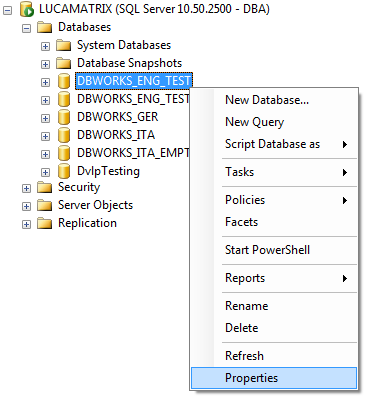Click the DBWORKS_GER database cylinder icon
This screenshot has height=399, width=372.
(64, 117)
